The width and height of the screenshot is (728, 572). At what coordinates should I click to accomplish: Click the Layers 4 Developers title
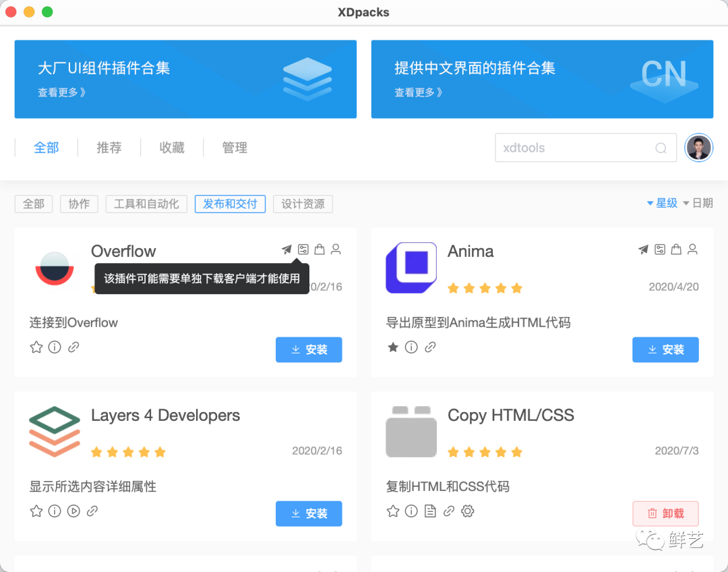(165, 416)
